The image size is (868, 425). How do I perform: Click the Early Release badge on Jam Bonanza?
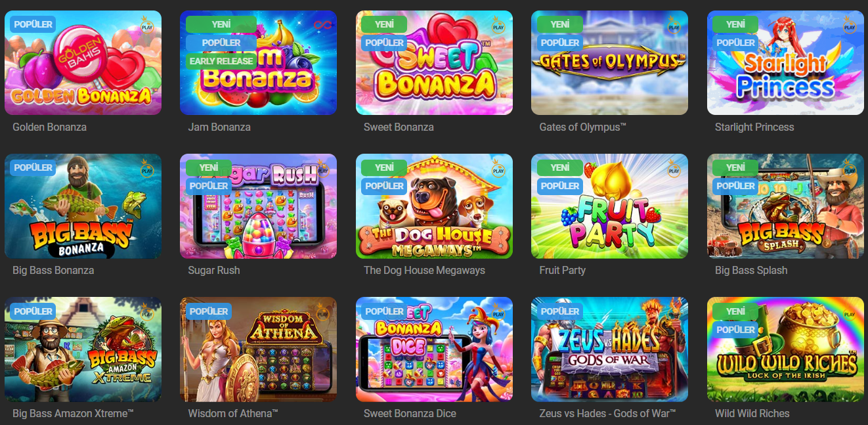(221, 61)
